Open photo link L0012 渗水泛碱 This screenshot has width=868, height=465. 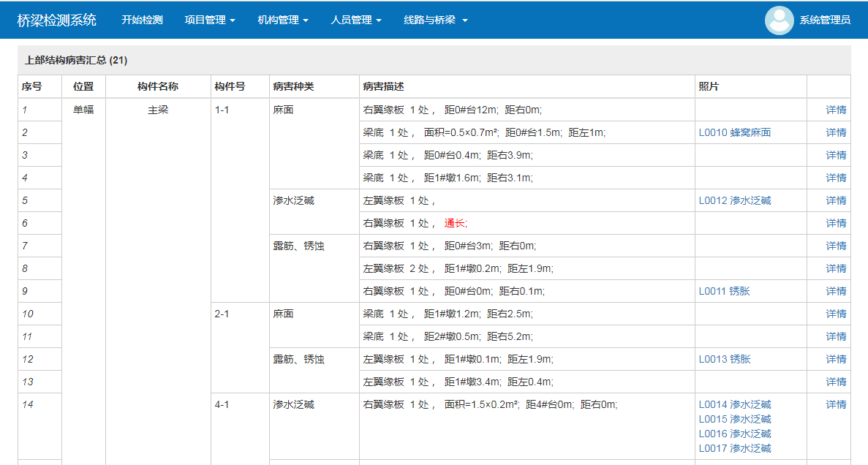tap(734, 200)
